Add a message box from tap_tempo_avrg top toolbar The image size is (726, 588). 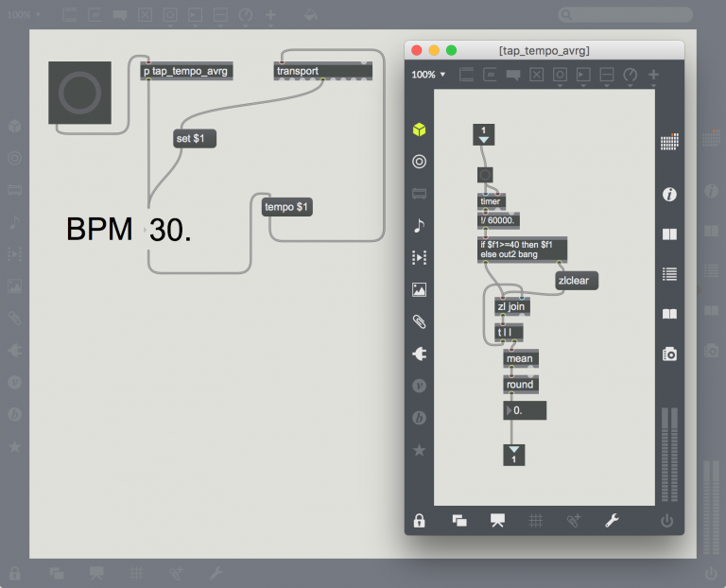[490, 74]
